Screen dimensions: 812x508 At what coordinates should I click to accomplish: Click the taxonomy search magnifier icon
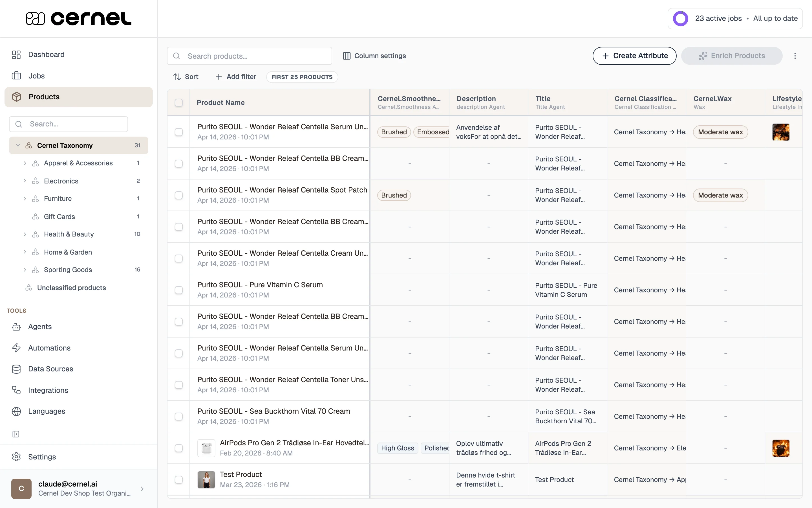coord(19,124)
